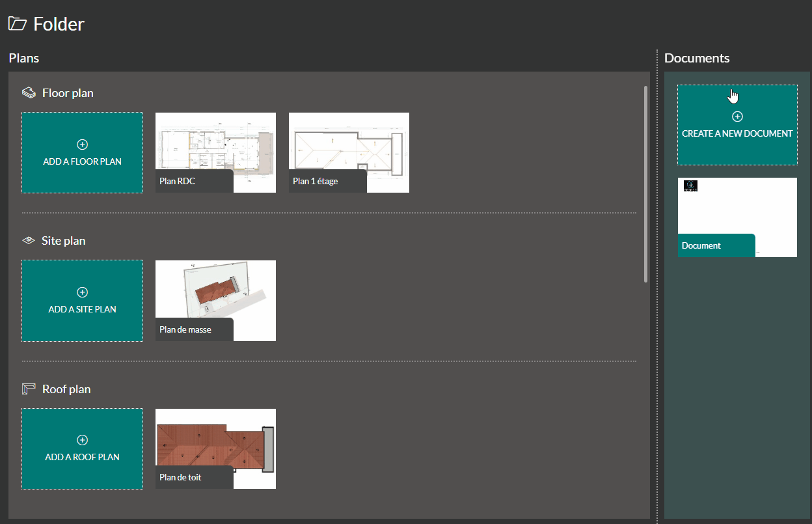Click the black logo in the Document preview
Screen dimensions: 812x524
(690, 186)
